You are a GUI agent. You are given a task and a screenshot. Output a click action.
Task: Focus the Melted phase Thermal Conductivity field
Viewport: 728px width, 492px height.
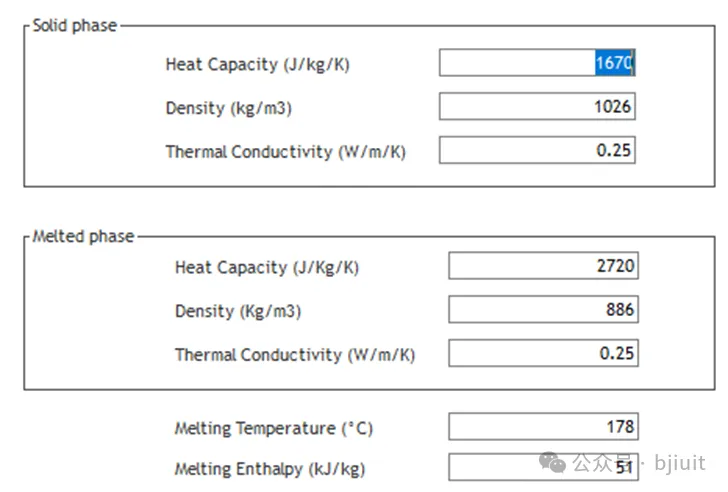(543, 354)
